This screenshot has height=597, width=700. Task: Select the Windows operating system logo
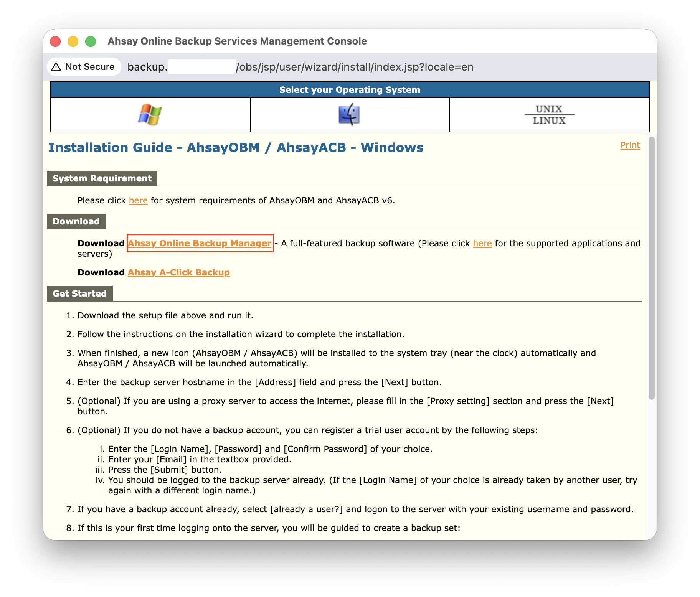click(150, 115)
